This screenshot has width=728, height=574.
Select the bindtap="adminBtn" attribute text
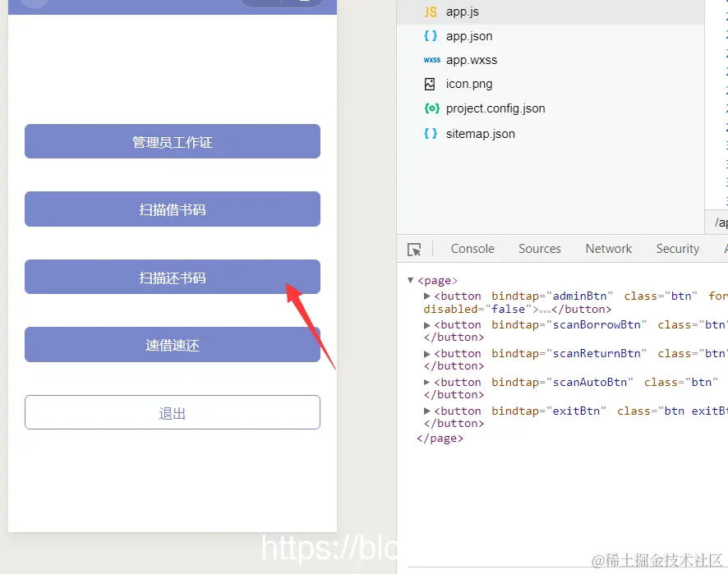[x=552, y=296]
